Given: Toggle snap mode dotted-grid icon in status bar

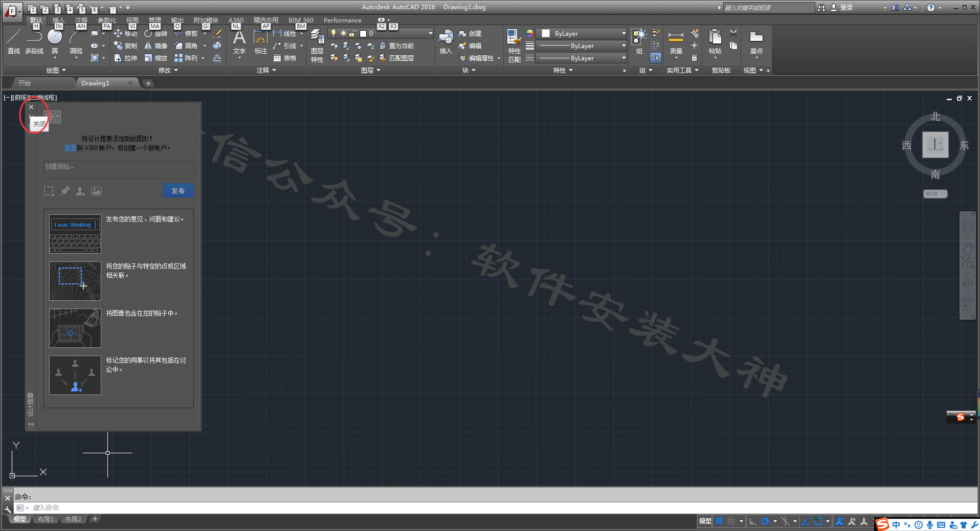Looking at the screenshot, I should (731, 521).
